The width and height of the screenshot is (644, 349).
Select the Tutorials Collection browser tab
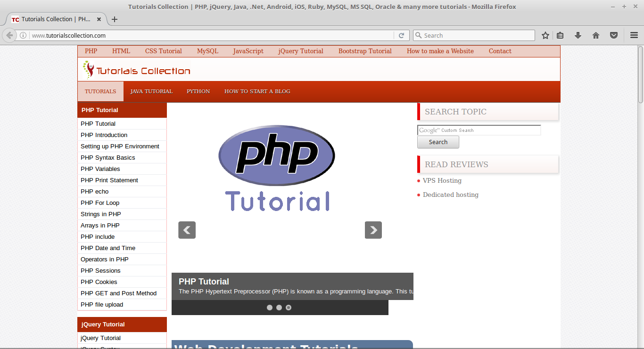(56, 19)
